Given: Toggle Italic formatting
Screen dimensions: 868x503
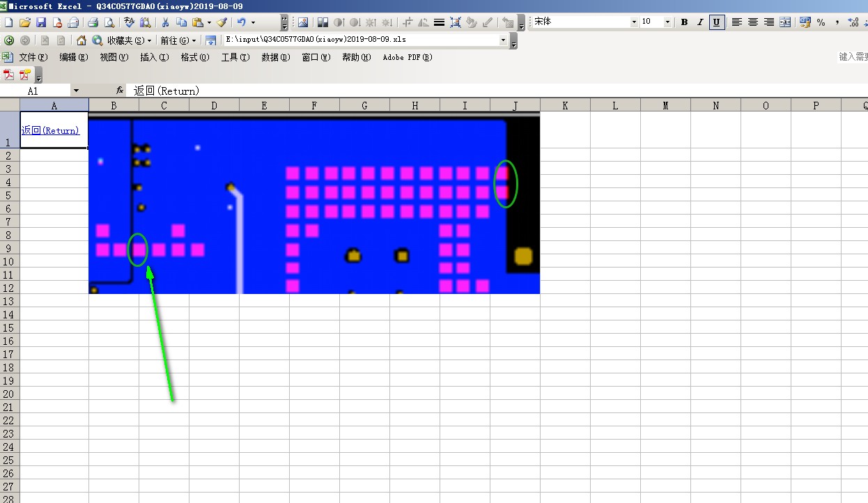Looking at the screenshot, I should coord(700,22).
